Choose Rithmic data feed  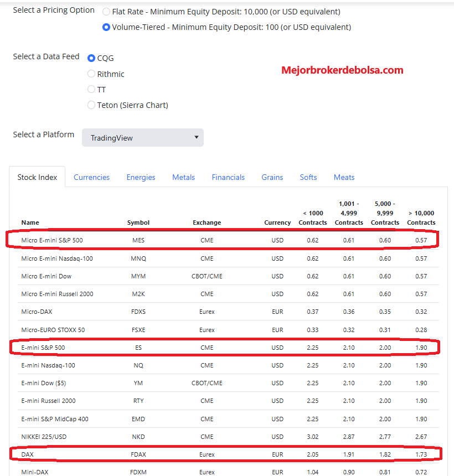tap(91, 74)
